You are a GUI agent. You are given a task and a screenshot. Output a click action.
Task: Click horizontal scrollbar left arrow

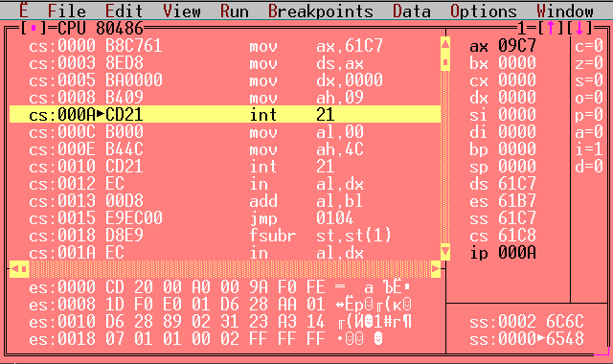pos(14,269)
